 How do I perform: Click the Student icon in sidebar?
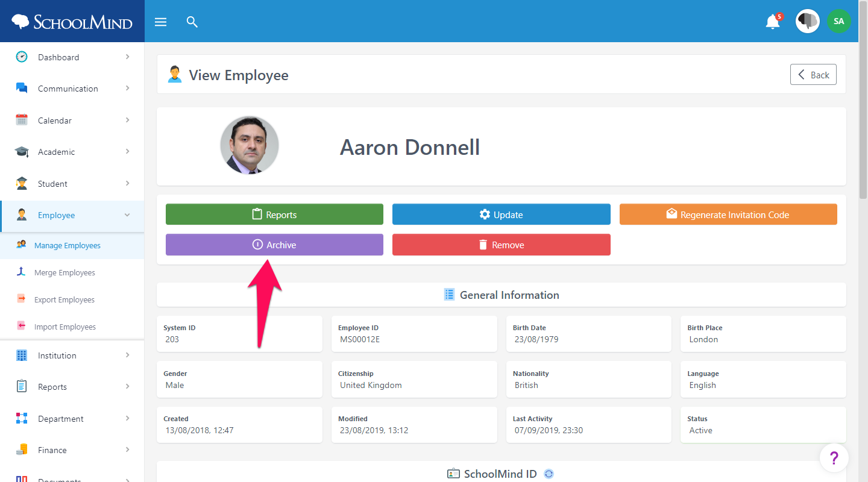pos(22,183)
